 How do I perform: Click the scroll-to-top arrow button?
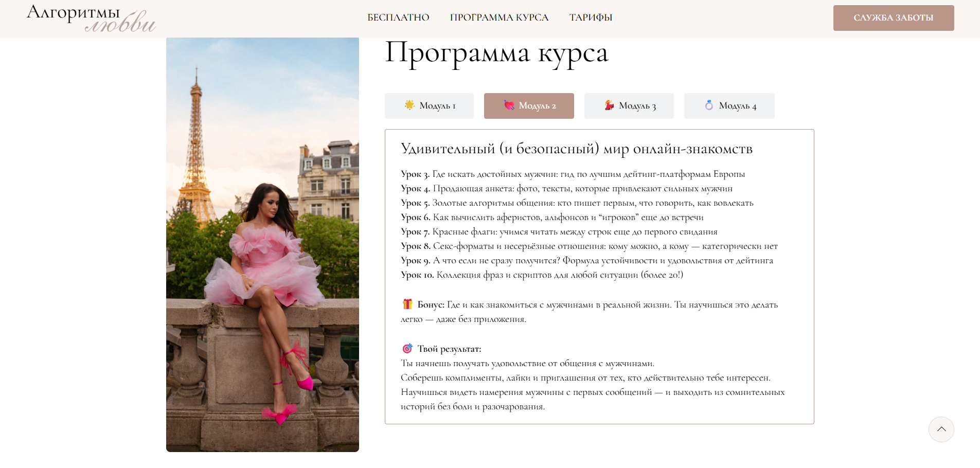pos(941,429)
